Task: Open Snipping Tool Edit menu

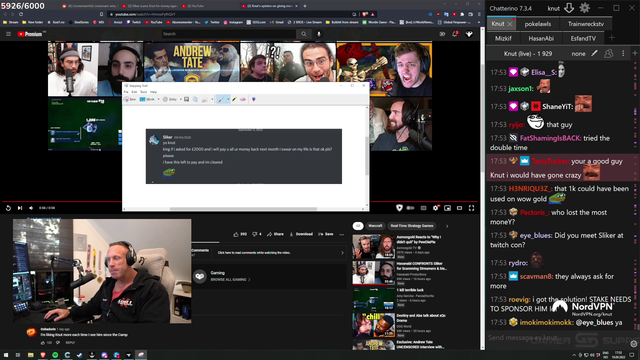Action: [x=134, y=92]
